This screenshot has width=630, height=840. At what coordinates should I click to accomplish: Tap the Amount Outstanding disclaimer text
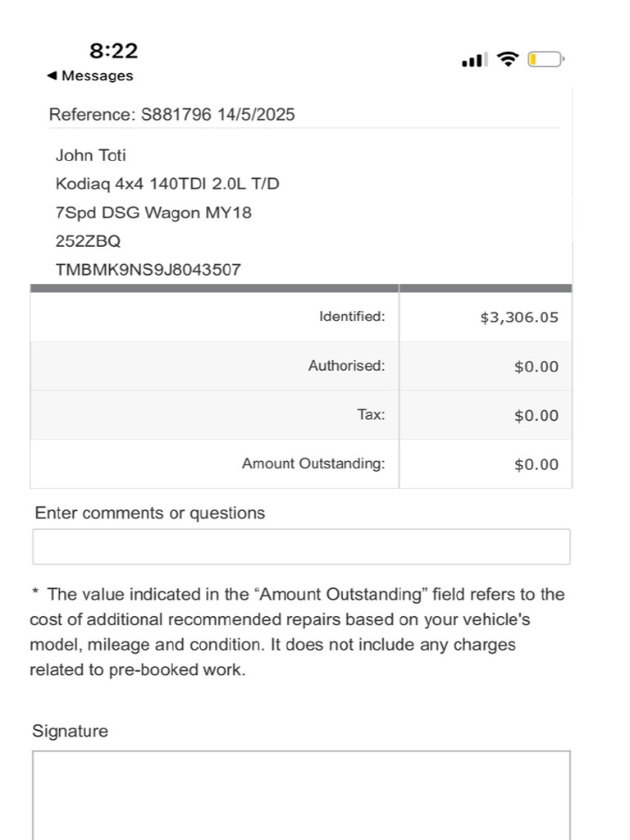(x=297, y=632)
